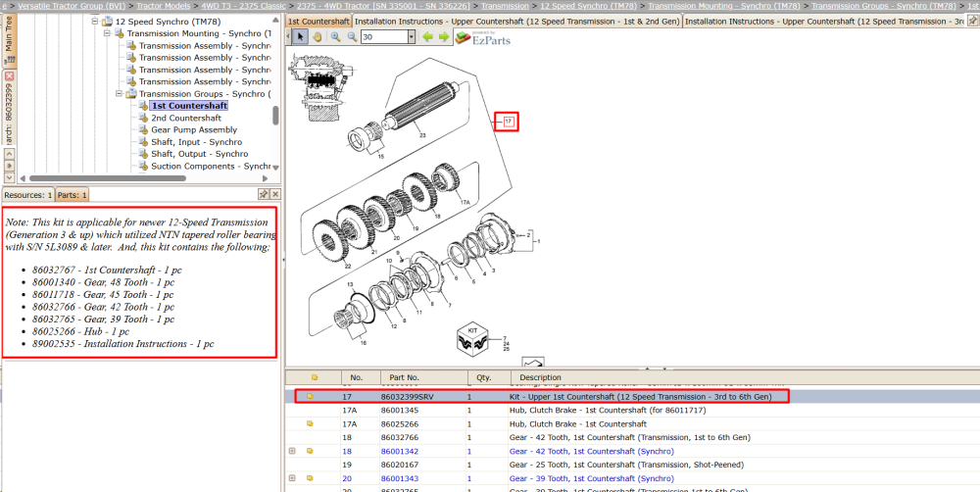This screenshot has height=492, width=980.
Task: Open the Main Tree side tab
Action: click(9, 41)
